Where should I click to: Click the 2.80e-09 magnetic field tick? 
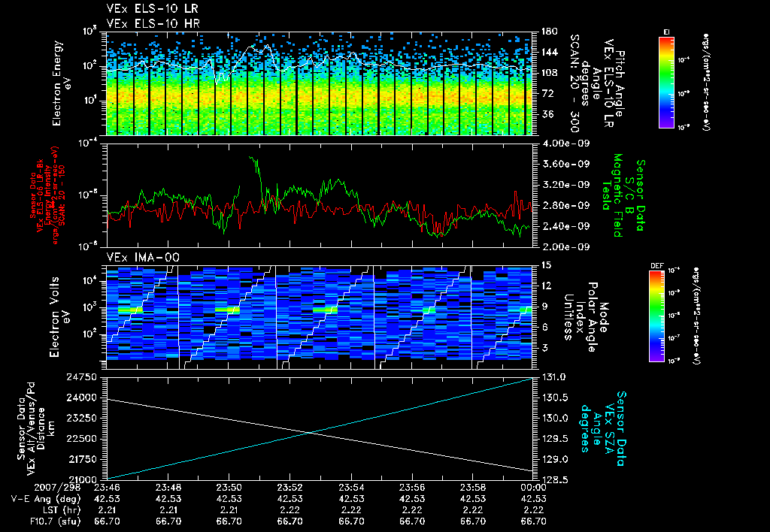(x=565, y=205)
